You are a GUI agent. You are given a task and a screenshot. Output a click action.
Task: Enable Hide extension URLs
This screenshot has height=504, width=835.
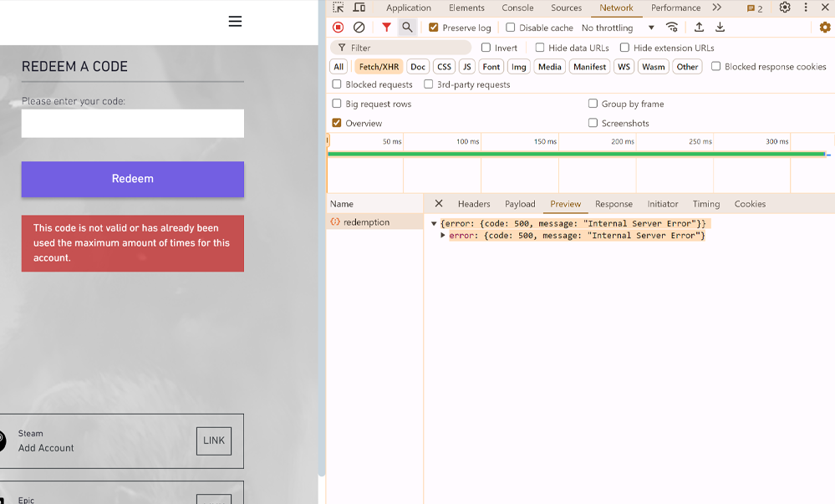624,48
